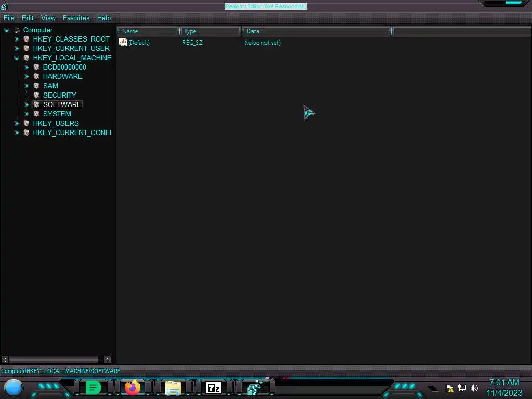Click the REG_SZ type cell
This screenshot has width=532, height=399.
click(192, 43)
